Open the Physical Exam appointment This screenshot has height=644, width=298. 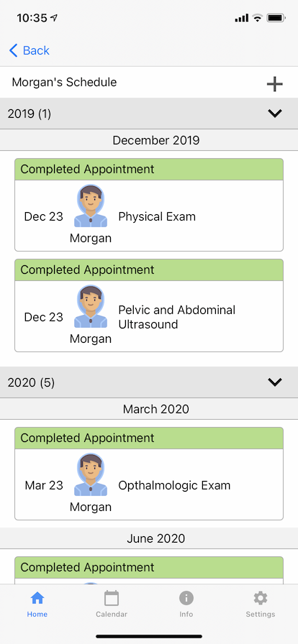click(x=149, y=205)
